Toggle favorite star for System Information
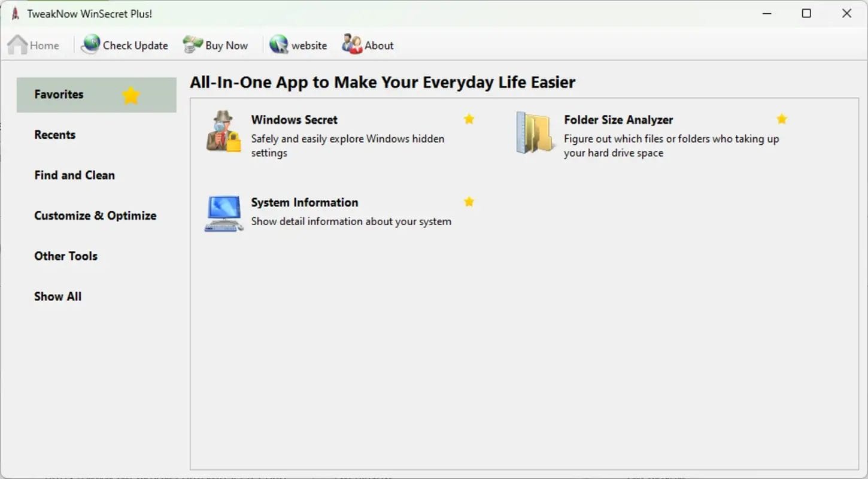Screen dimensions: 868x479 point(469,202)
